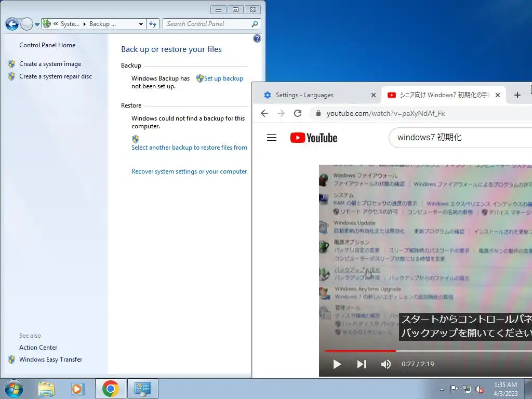Screen dimensions: 532x399
Task: Reload the YouTube page
Action: click(298, 113)
